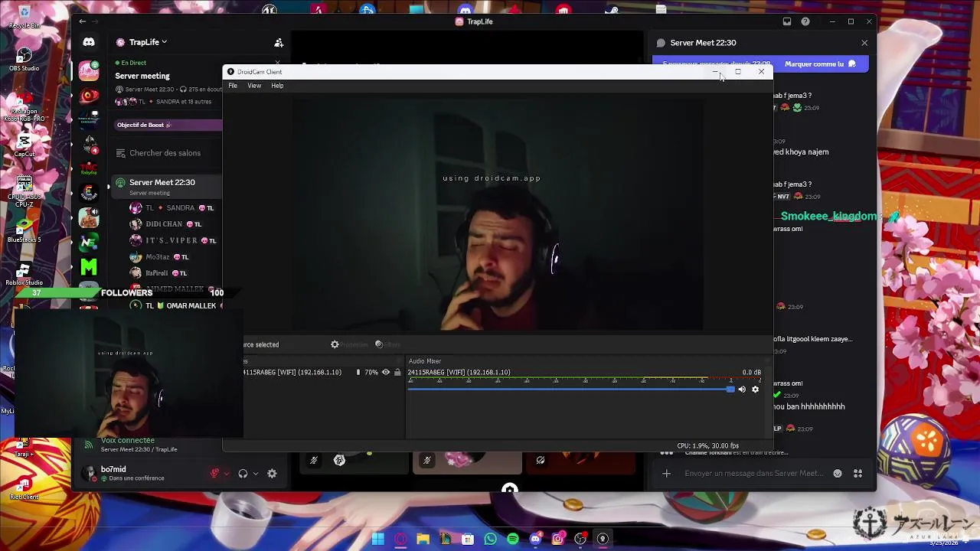The image size is (980, 551).
Task: Open File Explorer from the taskbar
Action: 423,540
